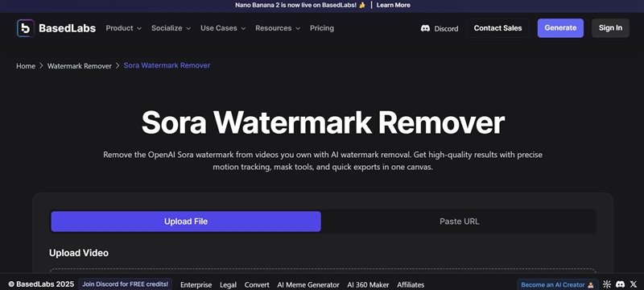Screen dimensions: 644x290
Task: Click the Generate button
Action: tap(560, 28)
